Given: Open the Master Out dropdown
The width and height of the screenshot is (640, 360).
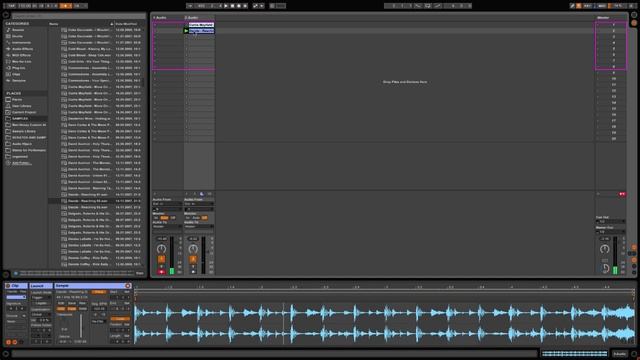Looking at the screenshot, I should point(611,232).
